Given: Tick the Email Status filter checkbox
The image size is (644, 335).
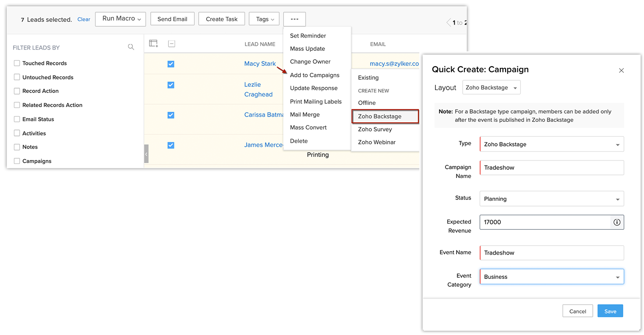Looking at the screenshot, I should click(x=17, y=119).
